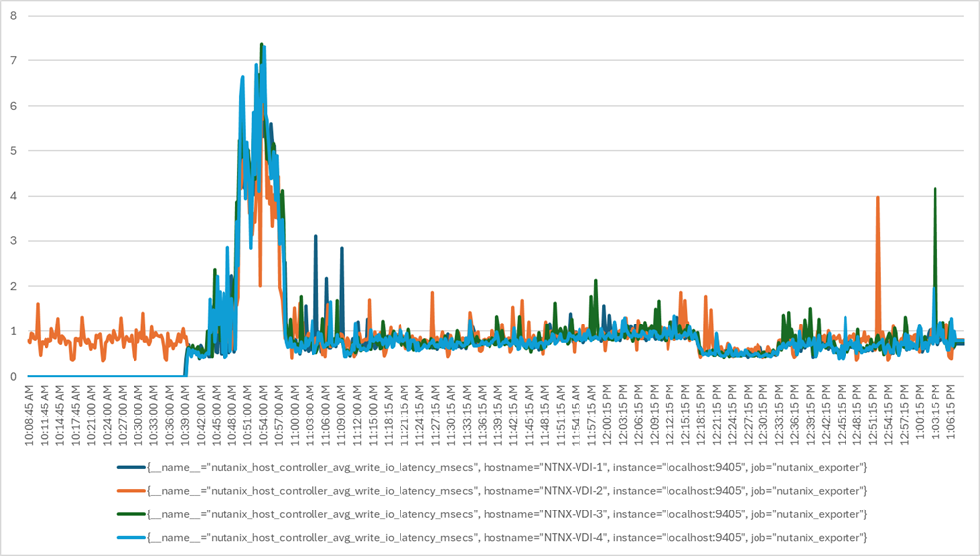The image size is (980, 556).
Task: Click the y-axis label 0
Action: [x=13, y=377]
